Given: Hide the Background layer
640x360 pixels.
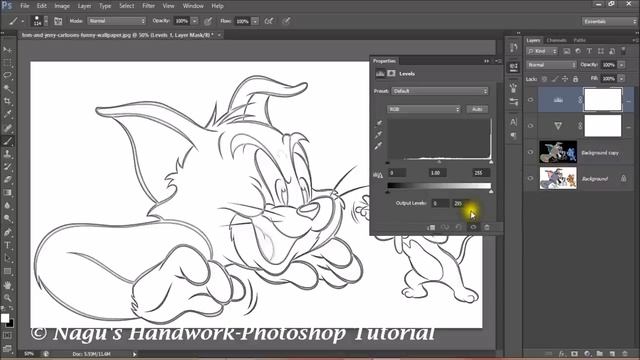Looking at the screenshot, I should [531, 178].
